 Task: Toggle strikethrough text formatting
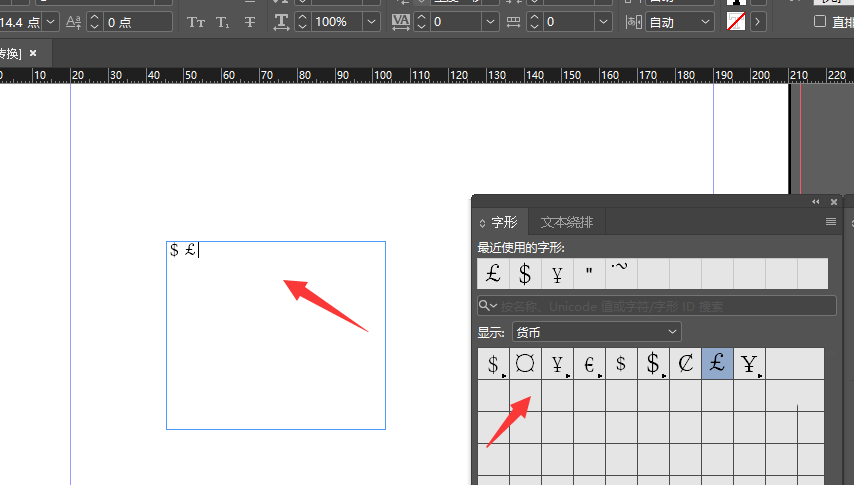(x=249, y=21)
